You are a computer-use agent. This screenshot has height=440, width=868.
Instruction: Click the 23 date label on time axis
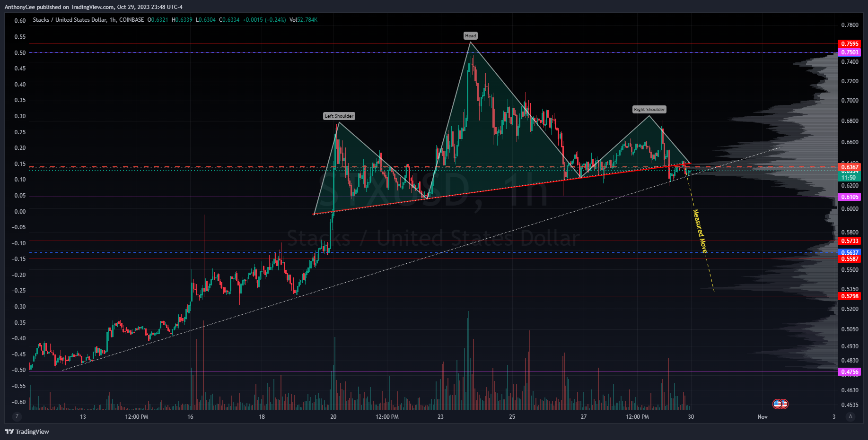click(x=440, y=416)
